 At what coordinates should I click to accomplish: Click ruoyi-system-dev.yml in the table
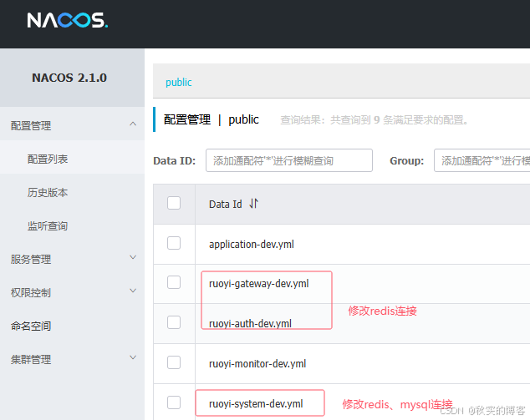[256, 403]
